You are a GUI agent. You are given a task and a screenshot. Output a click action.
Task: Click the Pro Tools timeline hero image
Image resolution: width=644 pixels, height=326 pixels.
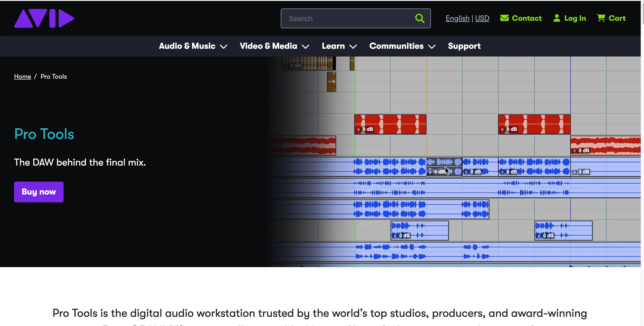pyautogui.click(x=455, y=162)
